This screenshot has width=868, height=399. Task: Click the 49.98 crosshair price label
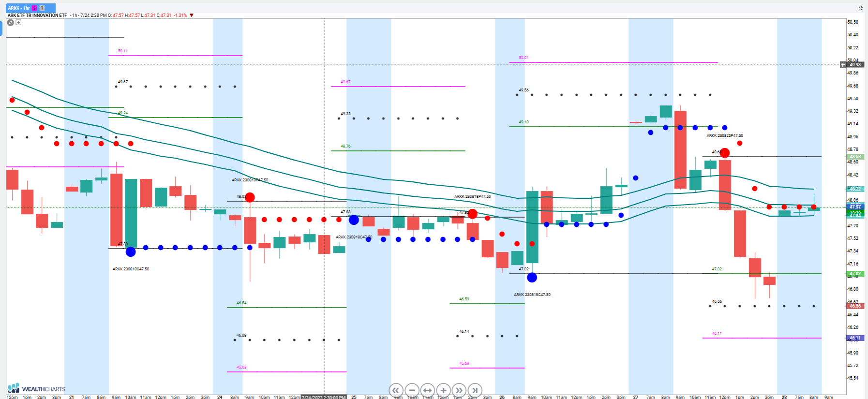pyautogui.click(x=855, y=65)
